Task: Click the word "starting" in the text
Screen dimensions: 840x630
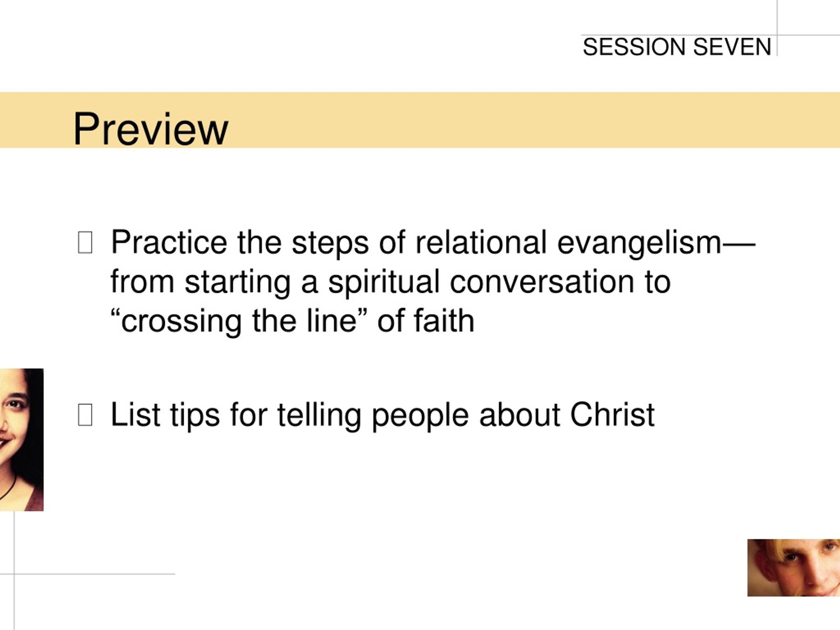Action: (238, 282)
